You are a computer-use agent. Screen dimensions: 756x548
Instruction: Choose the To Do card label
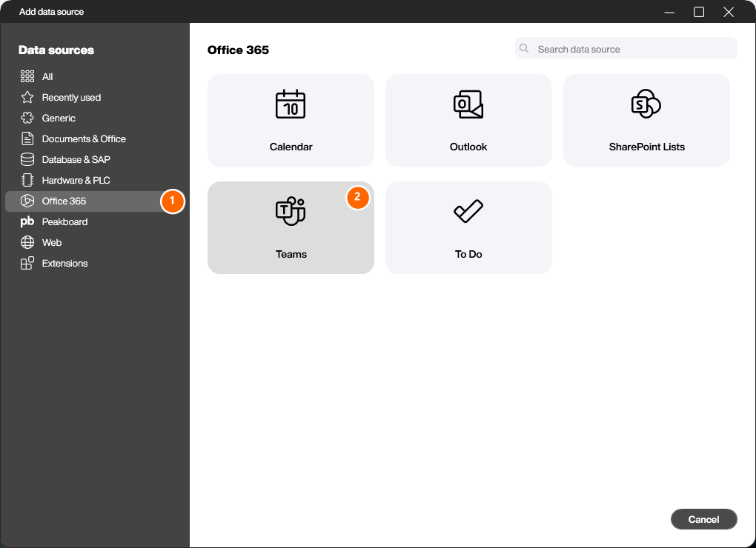tap(468, 254)
